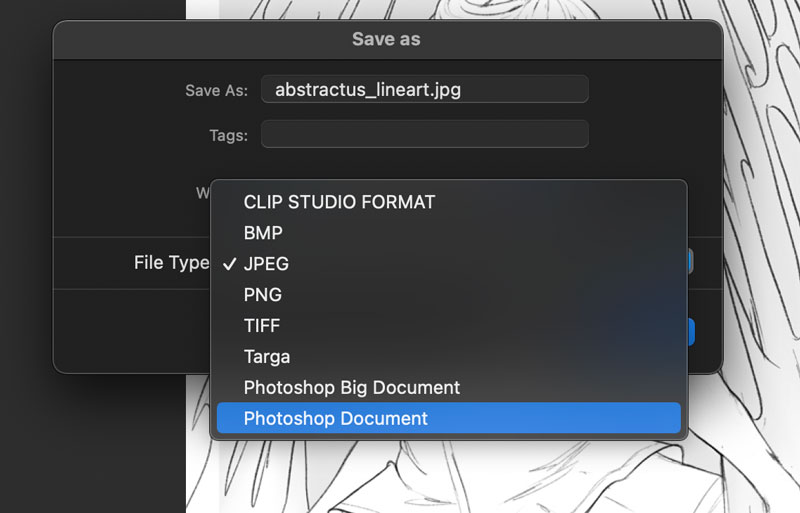800x513 pixels.
Task: Keep JPEG as the file type
Action: [266, 264]
